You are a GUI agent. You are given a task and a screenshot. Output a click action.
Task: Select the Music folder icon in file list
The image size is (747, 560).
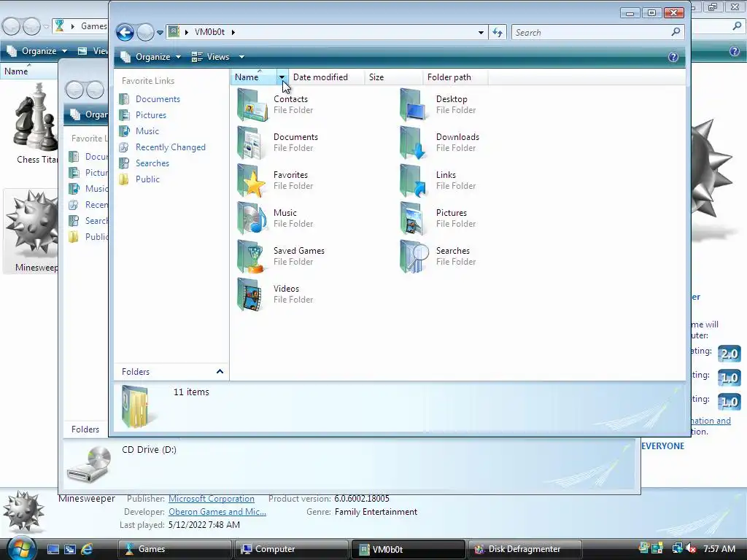click(252, 219)
